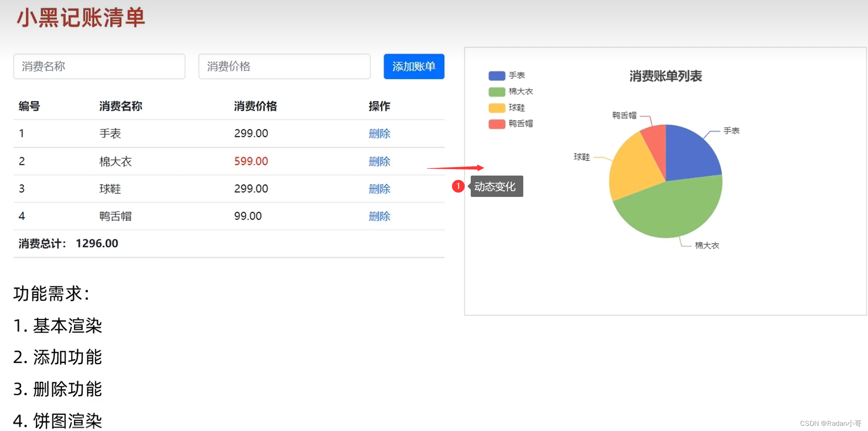Click the 消费价格 column header
This screenshot has width=868, height=431.
coord(255,106)
